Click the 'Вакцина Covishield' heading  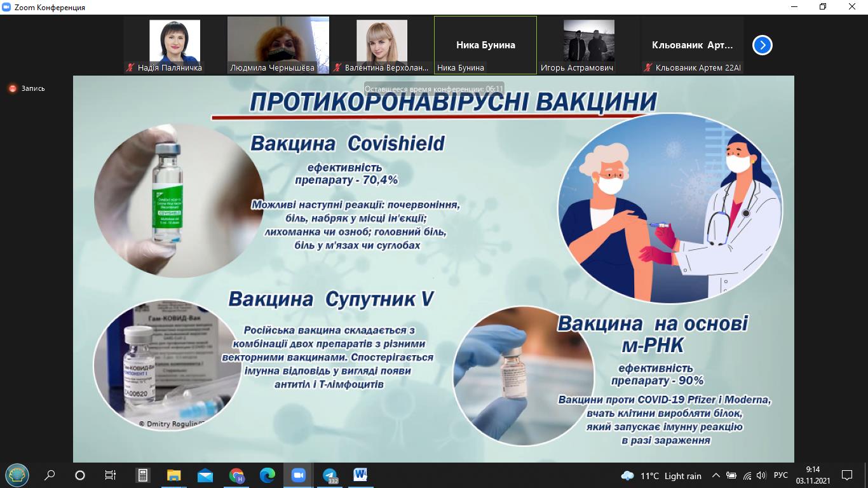tap(348, 144)
